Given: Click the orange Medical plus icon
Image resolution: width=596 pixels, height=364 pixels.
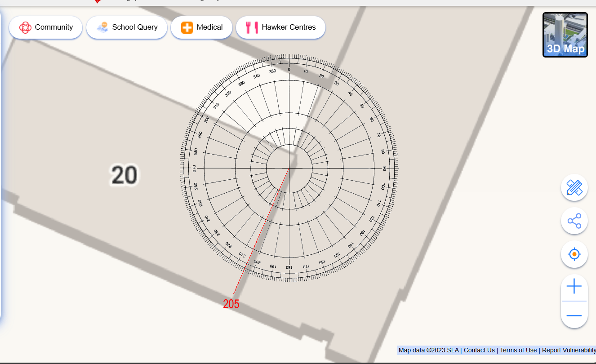Looking at the screenshot, I should (x=187, y=27).
